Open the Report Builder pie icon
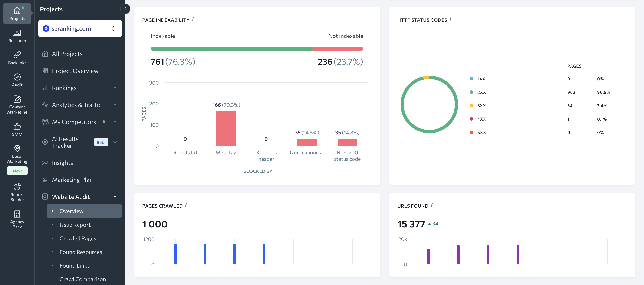 (x=17, y=187)
